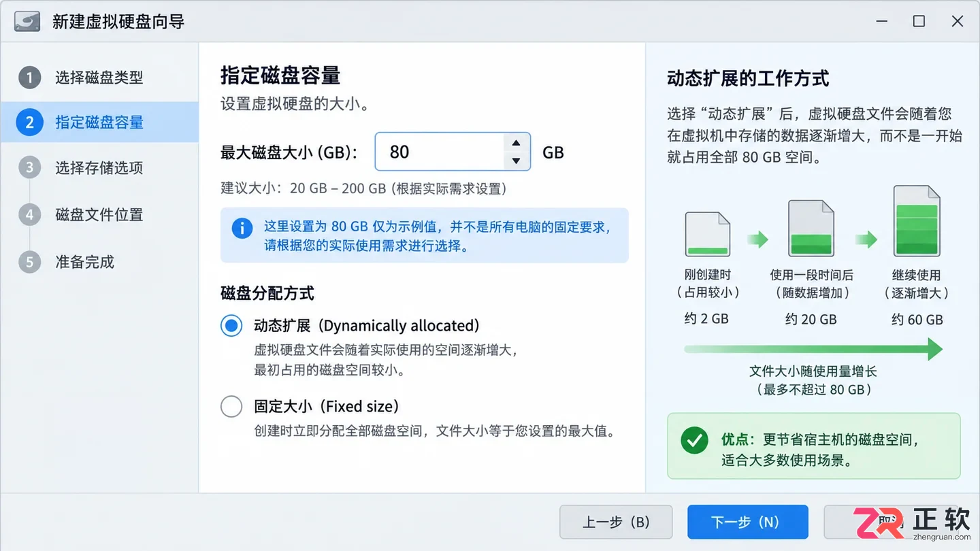Click the 建议大小: 20 GB – 200 GB hint

[x=363, y=188]
